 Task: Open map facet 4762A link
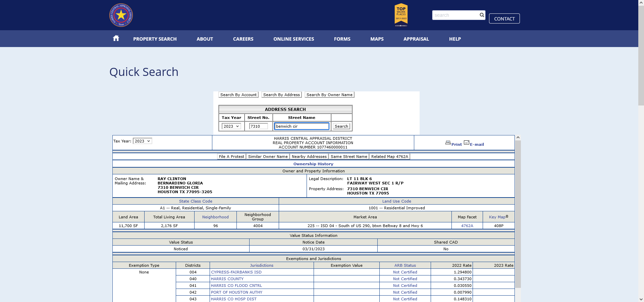tap(467, 226)
